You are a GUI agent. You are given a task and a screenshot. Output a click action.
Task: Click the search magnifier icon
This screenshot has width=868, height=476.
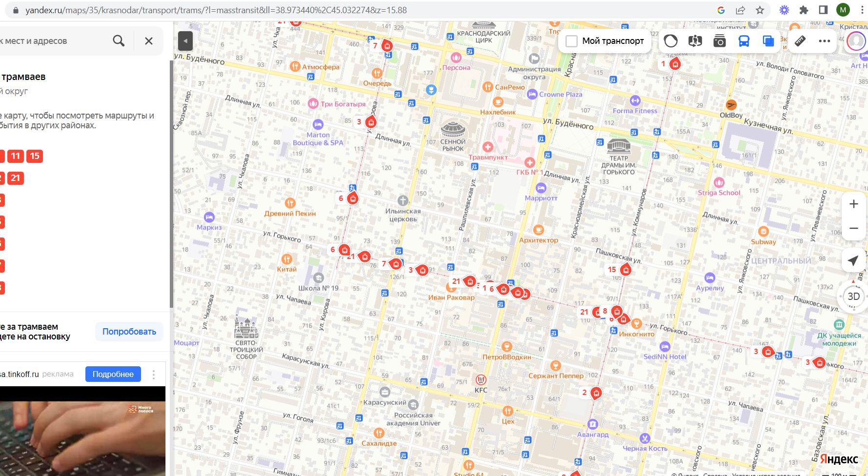(x=119, y=41)
